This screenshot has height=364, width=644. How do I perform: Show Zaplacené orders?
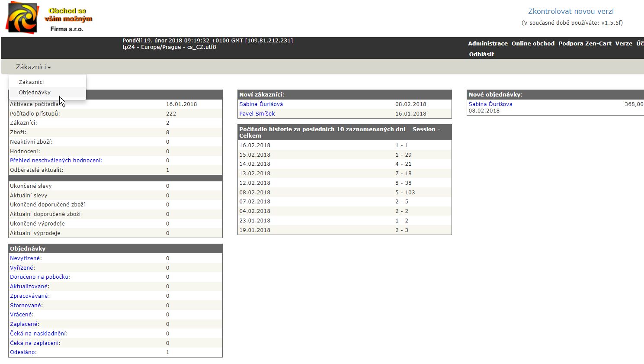(x=24, y=324)
